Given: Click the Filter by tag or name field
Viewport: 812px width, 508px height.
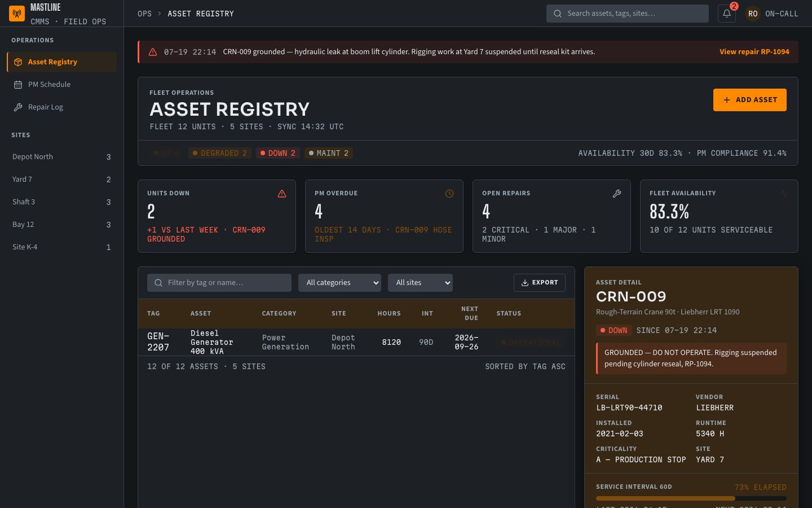Looking at the screenshot, I should click(x=219, y=283).
